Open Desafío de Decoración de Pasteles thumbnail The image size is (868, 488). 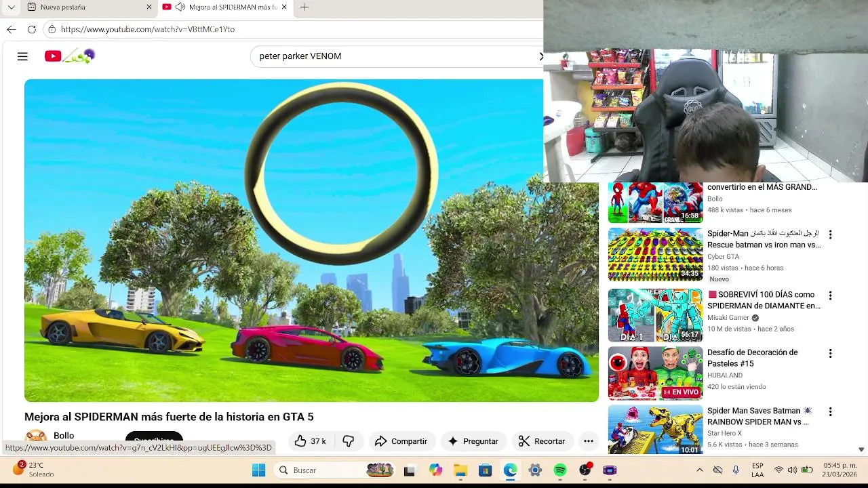[x=655, y=373]
